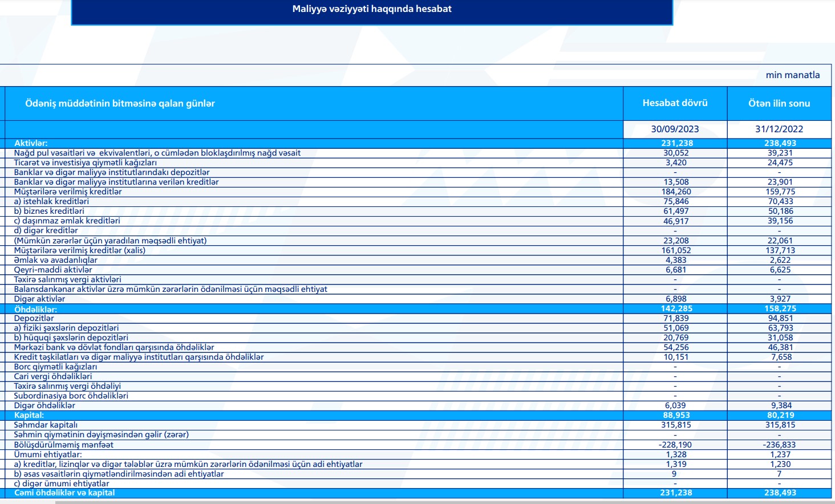Select the 'Hesabat dövrü' column header
The width and height of the screenshot is (835, 504).
pyautogui.click(x=675, y=103)
